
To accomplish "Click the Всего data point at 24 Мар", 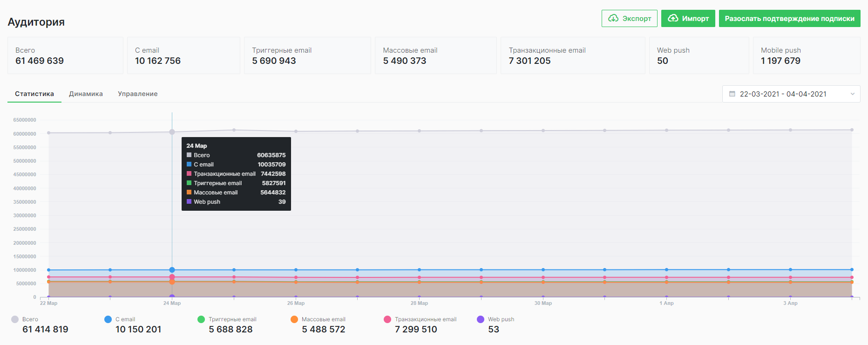I will tap(172, 132).
